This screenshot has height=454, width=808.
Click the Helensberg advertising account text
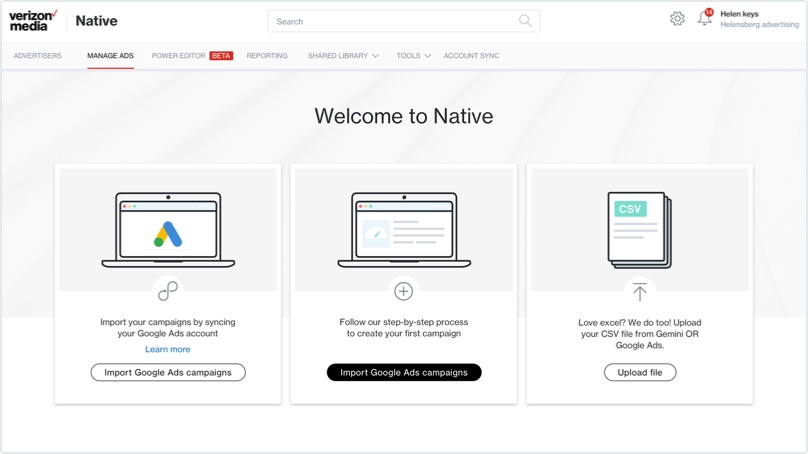coord(760,24)
